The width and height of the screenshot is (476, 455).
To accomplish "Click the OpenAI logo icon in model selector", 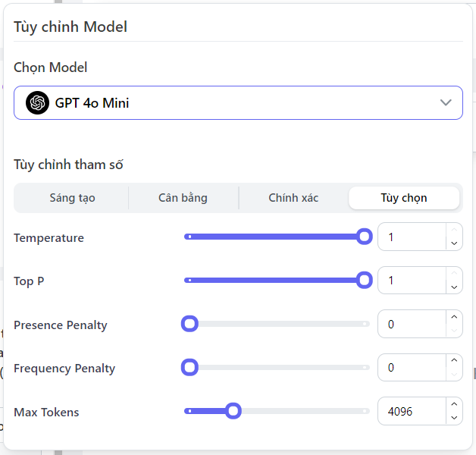I will [x=37, y=102].
